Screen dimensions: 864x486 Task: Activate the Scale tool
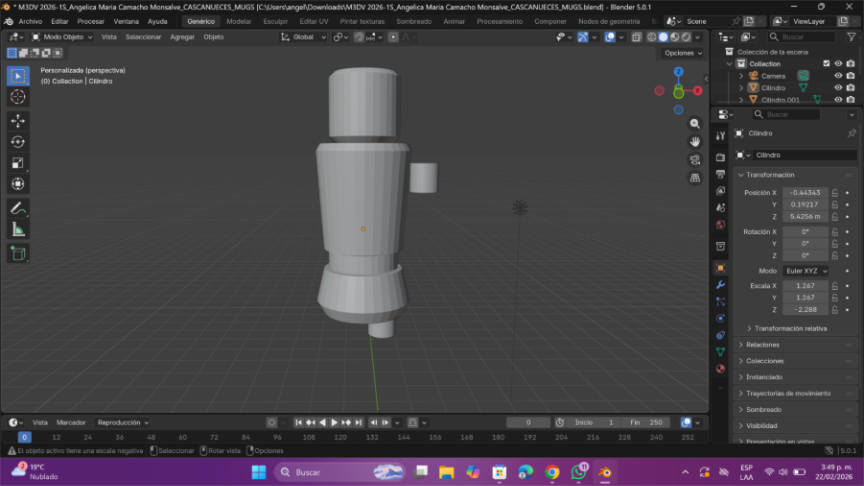coord(18,163)
